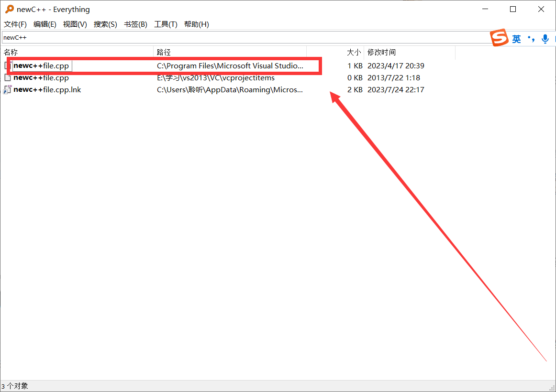Click the shortcut icon of newc++file.cpp.lnk
The height and width of the screenshot is (392, 556).
tap(8, 89)
